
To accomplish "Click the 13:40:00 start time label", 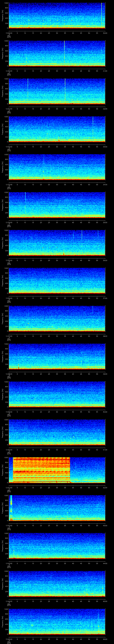I will point(9,450).
